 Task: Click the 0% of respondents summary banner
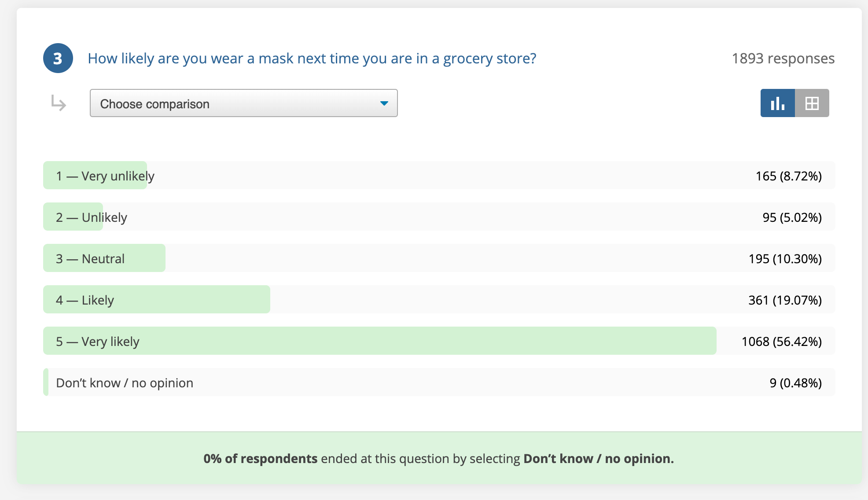(x=439, y=458)
